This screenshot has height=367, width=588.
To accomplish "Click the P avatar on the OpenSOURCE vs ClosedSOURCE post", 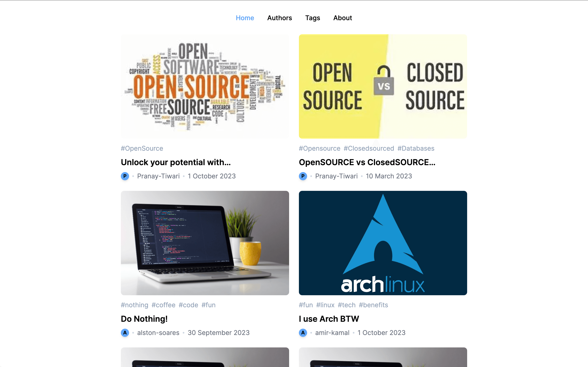I will click(303, 176).
